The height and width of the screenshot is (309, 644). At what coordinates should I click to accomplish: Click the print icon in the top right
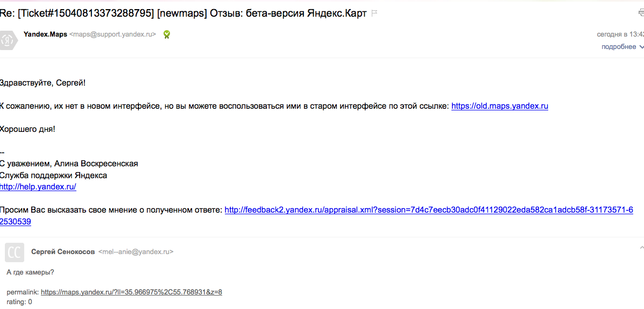click(640, 13)
